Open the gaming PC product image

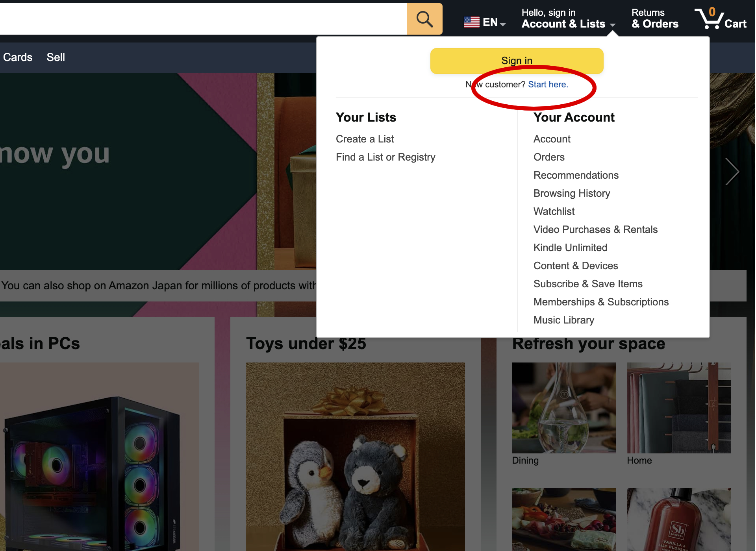pos(99,457)
